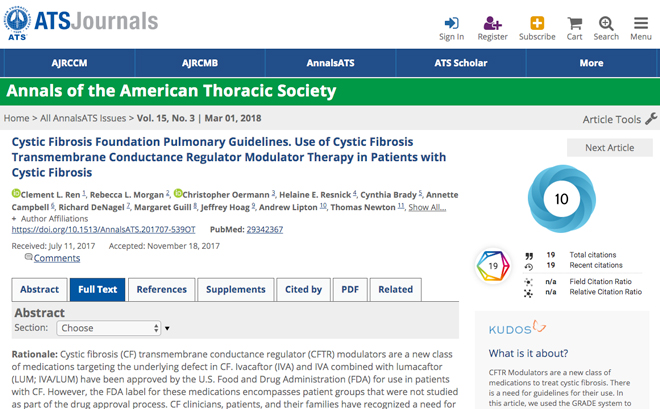Open the Comments link

tap(57, 258)
